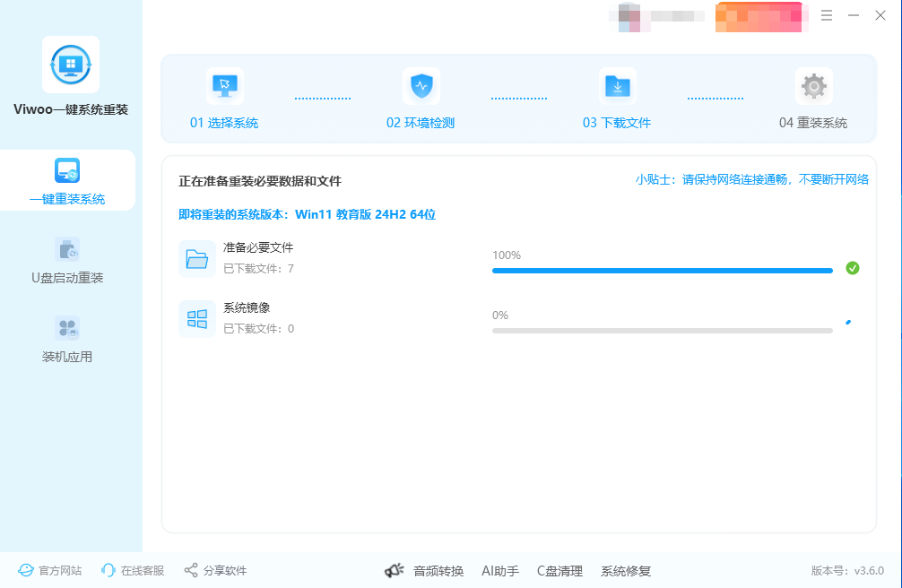Screen dimensions: 902x588
Task: Open the 一键重装系统 sidebar icon
Action: click(67, 170)
